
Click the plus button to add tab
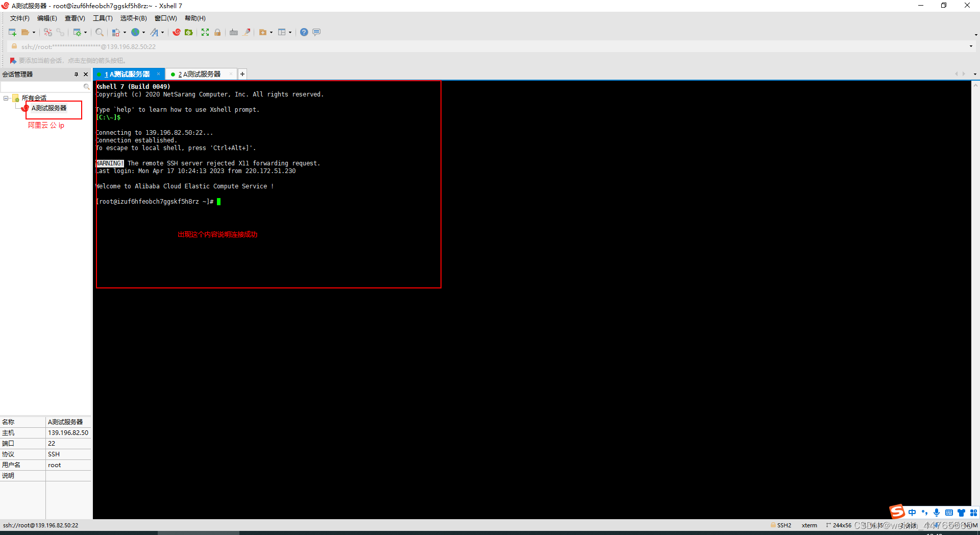point(242,75)
